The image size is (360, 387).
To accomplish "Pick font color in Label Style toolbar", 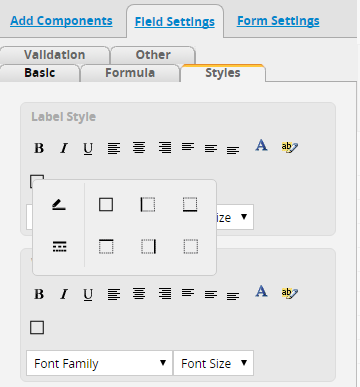I will tap(261, 145).
